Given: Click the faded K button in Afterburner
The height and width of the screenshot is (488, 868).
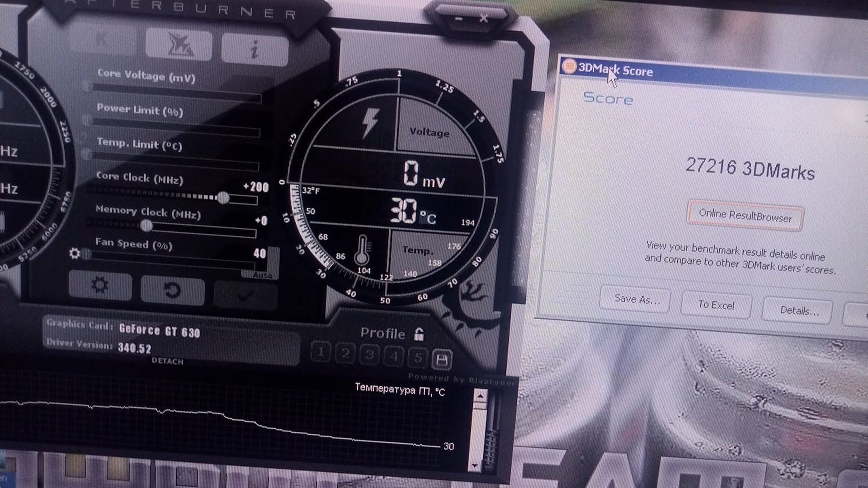Looking at the screenshot, I should tap(103, 40).
